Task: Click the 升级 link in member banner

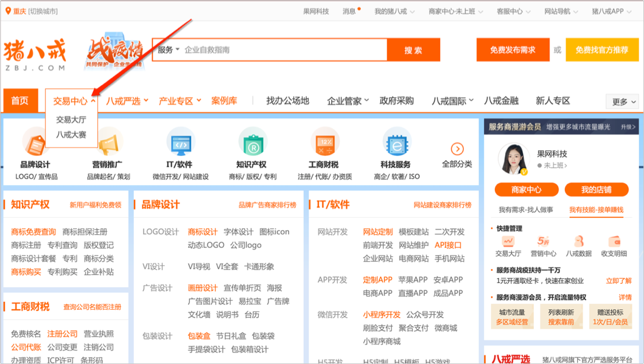Action: point(628,127)
